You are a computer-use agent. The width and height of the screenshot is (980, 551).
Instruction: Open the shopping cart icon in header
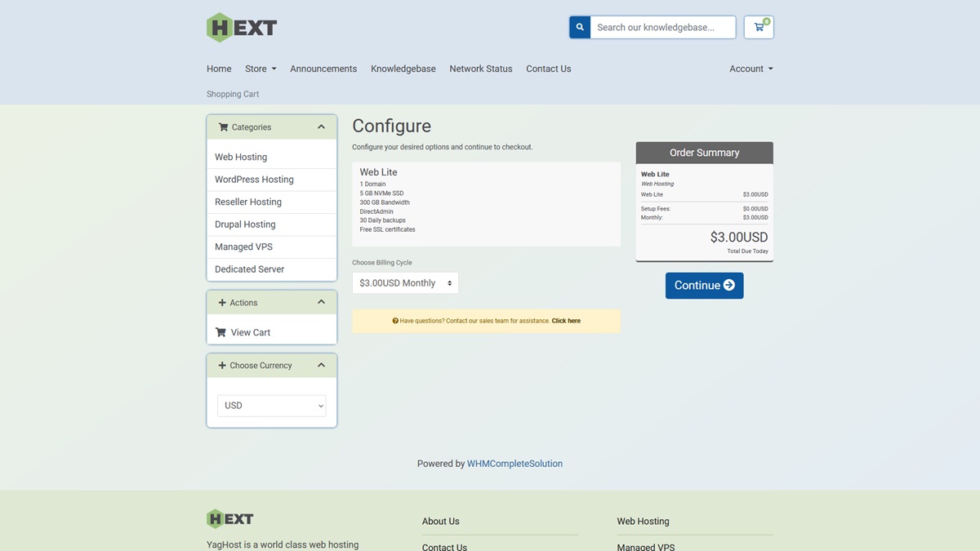coord(759,28)
